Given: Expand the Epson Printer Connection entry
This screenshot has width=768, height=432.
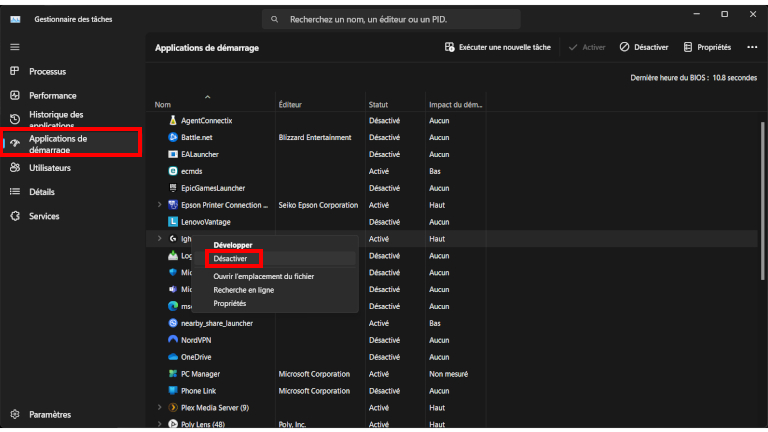Looking at the screenshot, I should coord(160,205).
